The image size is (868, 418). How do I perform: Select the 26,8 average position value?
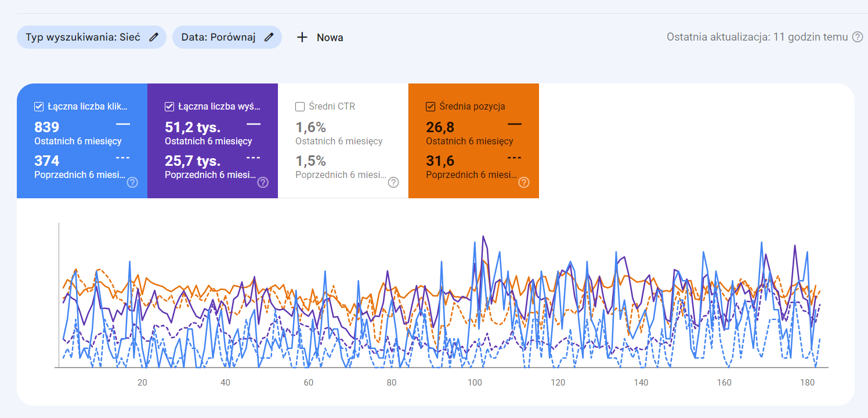click(440, 127)
